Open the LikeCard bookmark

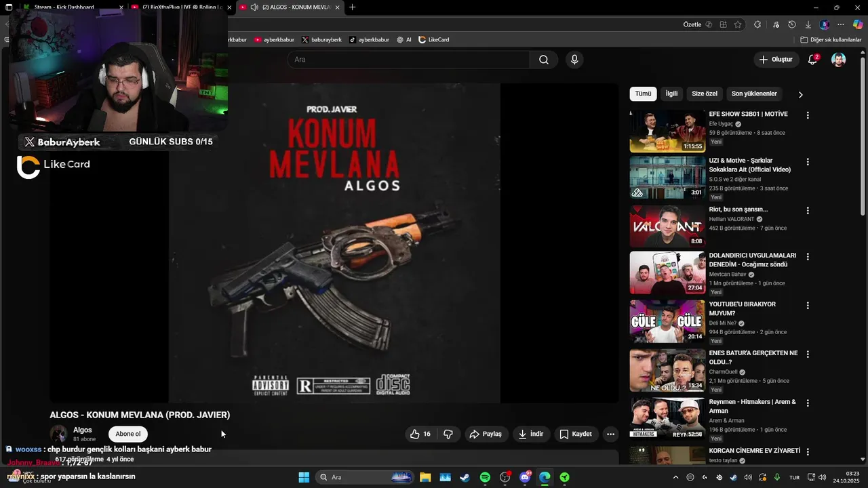[434, 40]
